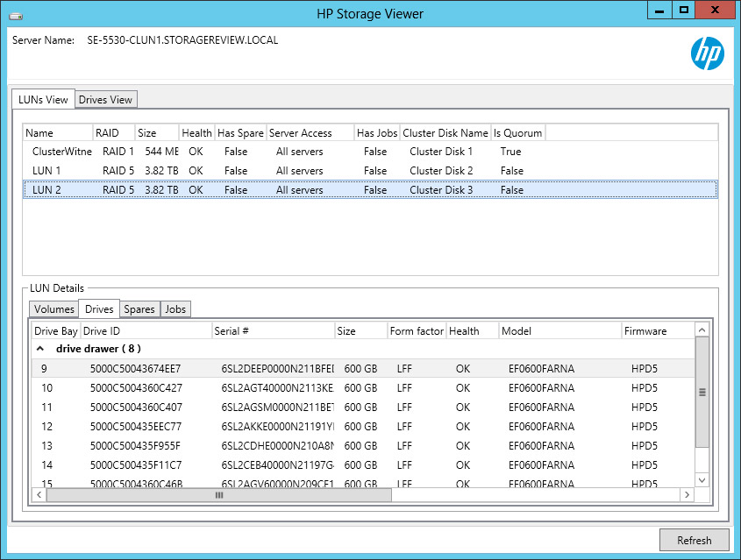Click the Firmware column header

658,331
